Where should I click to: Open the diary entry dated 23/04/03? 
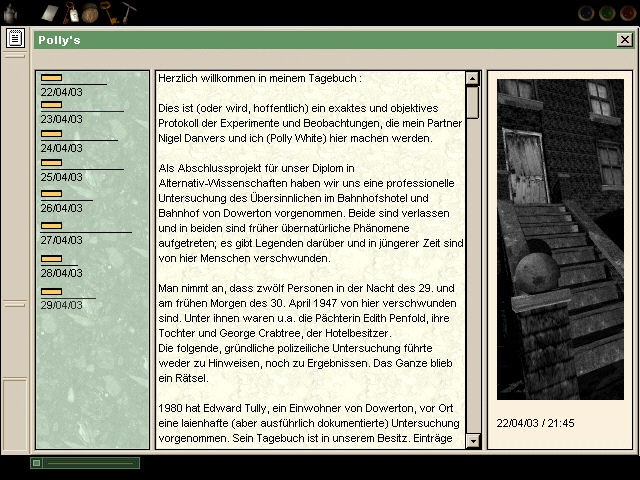point(61,119)
